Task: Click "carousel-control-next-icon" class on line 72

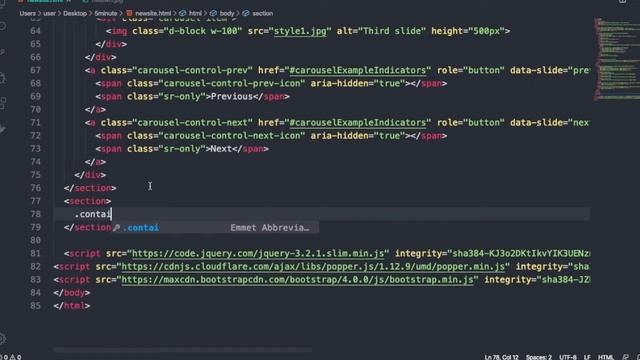Action: click(231, 136)
